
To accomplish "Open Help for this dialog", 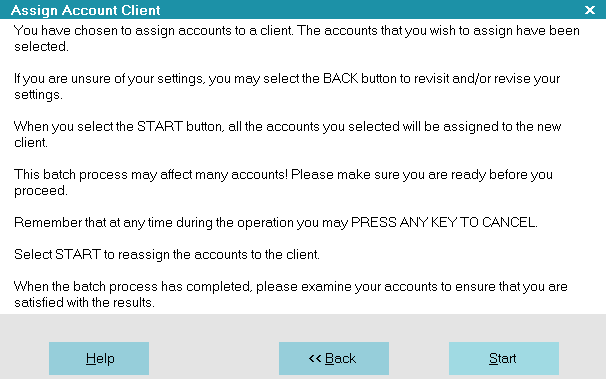I will click(x=99, y=358).
